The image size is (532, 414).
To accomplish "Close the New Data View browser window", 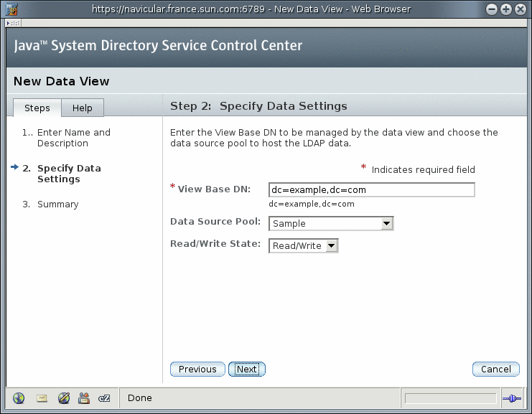I will point(521,9).
